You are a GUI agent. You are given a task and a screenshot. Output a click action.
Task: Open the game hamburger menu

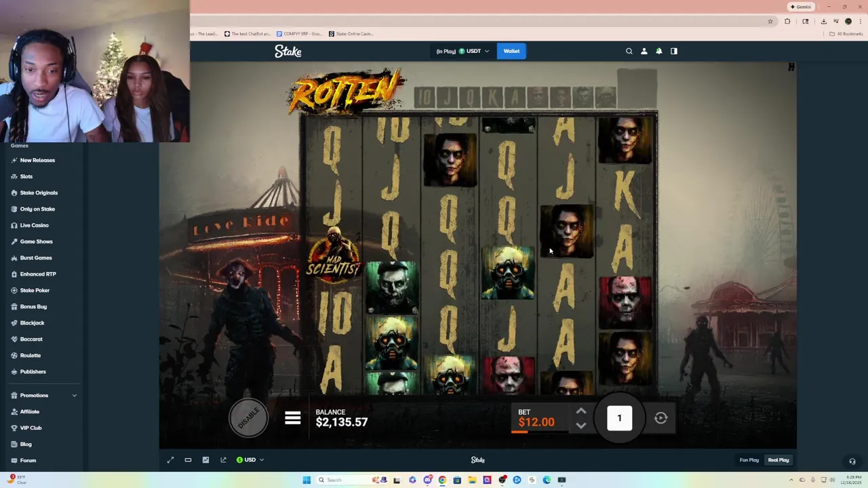[x=293, y=418]
